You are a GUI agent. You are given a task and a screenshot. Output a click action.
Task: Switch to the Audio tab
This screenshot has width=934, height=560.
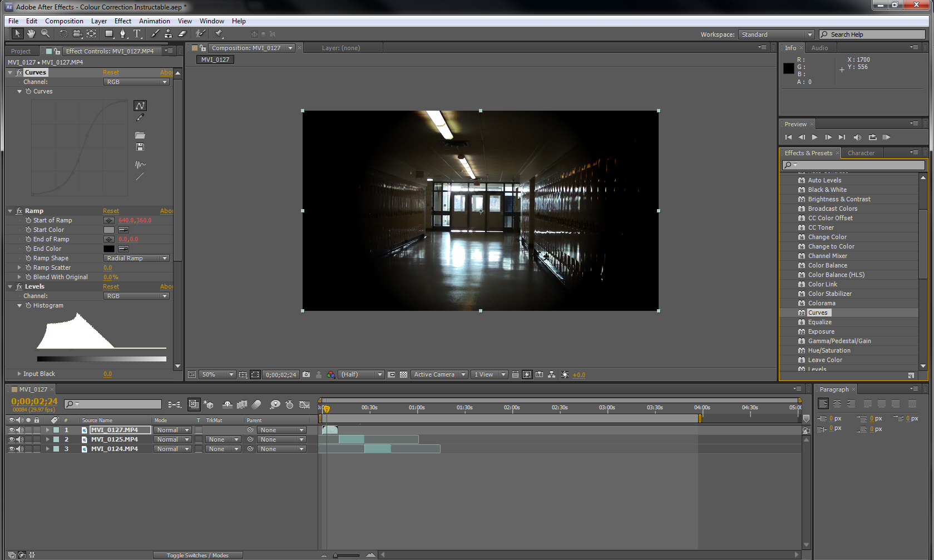pyautogui.click(x=819, y=48)
